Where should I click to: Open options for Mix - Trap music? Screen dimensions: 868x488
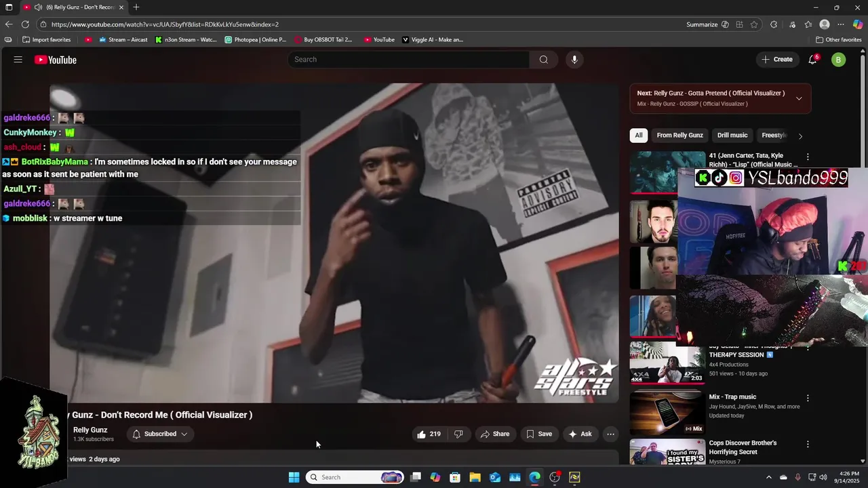pos(807,398)
